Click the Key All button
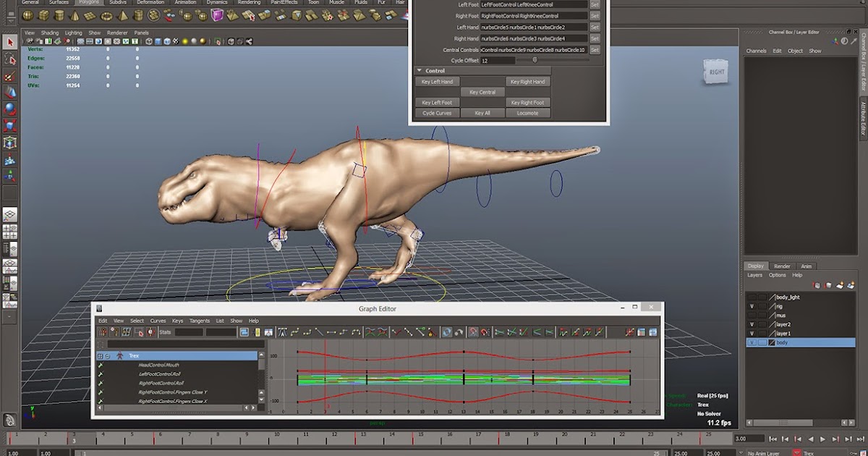This screenshot has width=868, height=456. (x=482, y=113)
